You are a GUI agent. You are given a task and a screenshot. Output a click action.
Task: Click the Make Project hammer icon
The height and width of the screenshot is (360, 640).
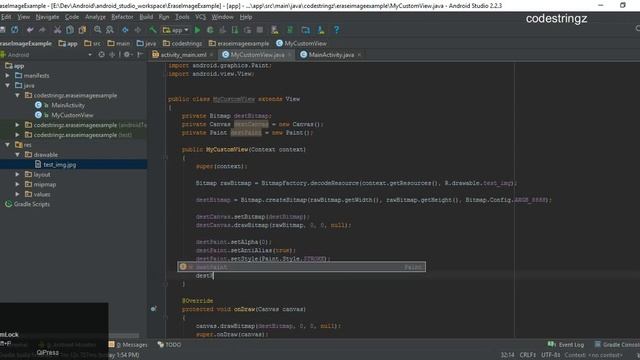[153, 30]
